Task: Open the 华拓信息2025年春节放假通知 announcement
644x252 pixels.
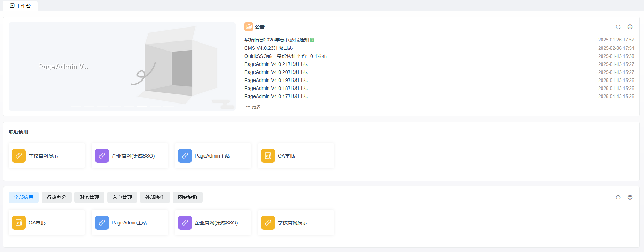Action: click(276, 40)
